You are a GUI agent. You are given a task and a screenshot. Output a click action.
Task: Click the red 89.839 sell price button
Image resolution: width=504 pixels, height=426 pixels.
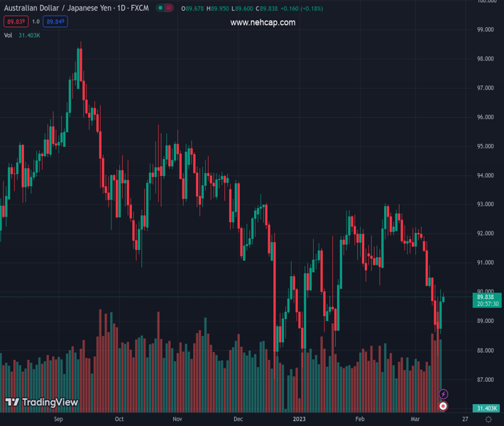pos(15,22)
